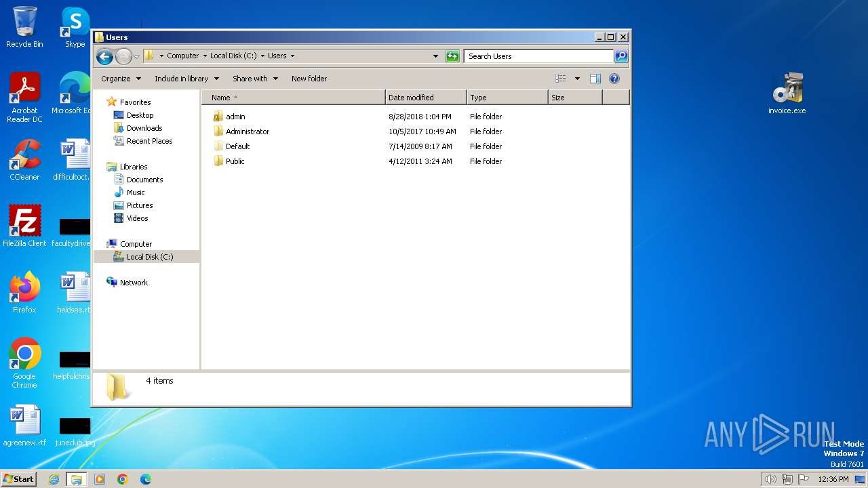Open the Include in library menu
Viewport: 868px width, 488px height.
pos(186,79)
